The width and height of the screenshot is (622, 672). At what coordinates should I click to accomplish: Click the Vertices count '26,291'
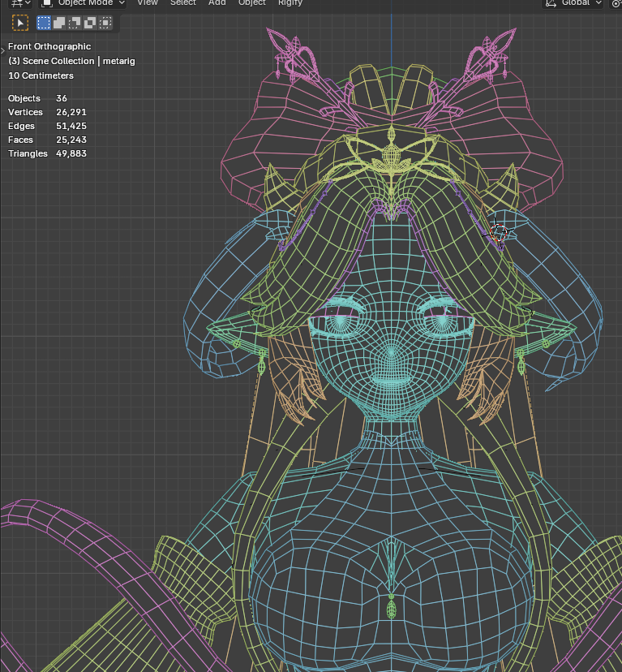[x=71, y=112]
